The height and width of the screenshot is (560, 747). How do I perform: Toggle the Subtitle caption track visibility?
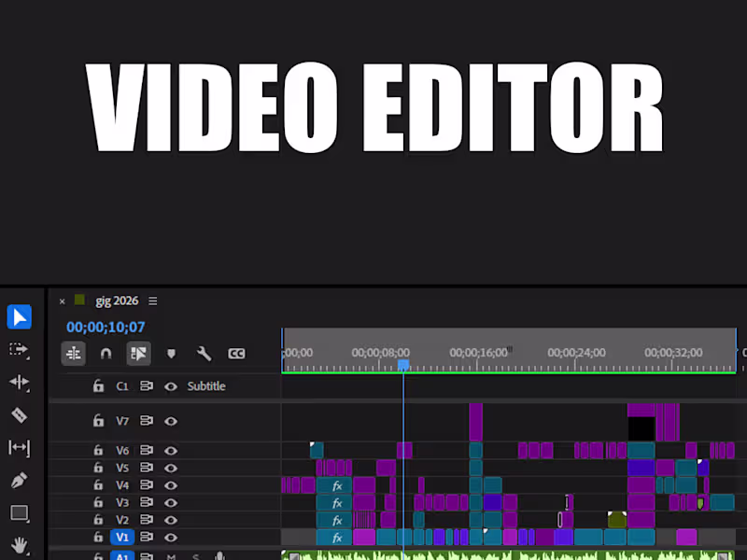click(x=172, y=385)
